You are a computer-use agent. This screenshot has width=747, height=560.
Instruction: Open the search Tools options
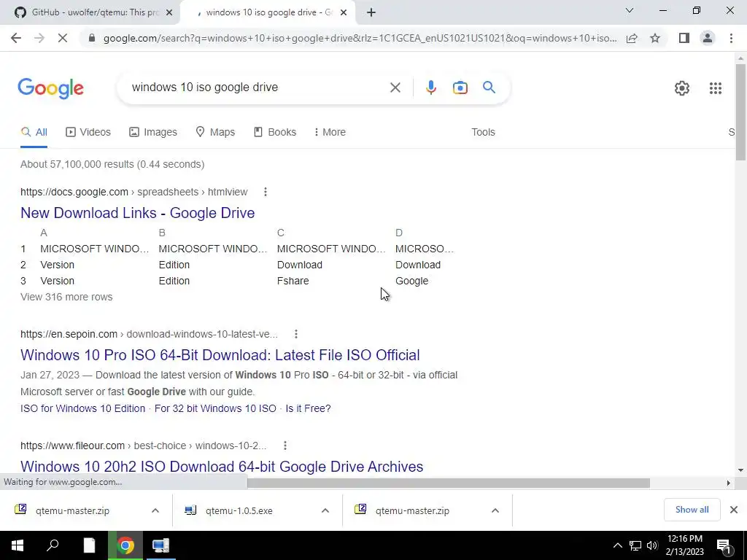[483, 132]
